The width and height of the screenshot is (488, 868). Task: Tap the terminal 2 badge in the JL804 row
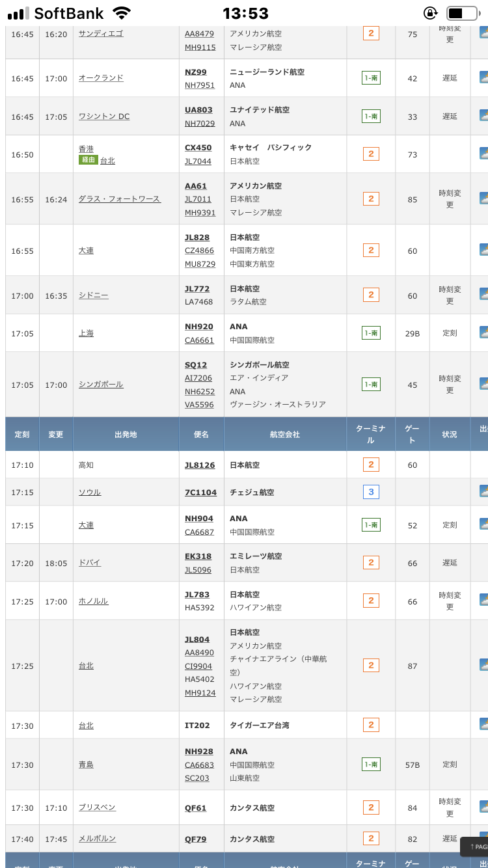371,666
